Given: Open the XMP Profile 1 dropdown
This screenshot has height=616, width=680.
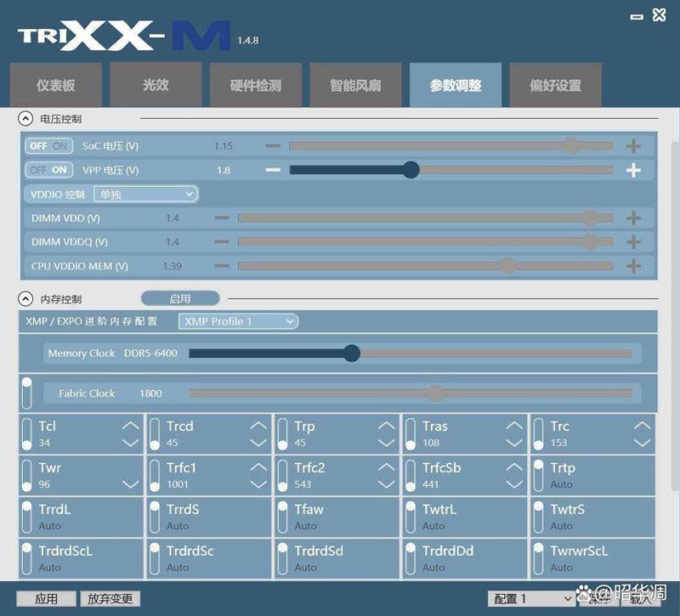Looking at the screenshot, I should (238, 321).
